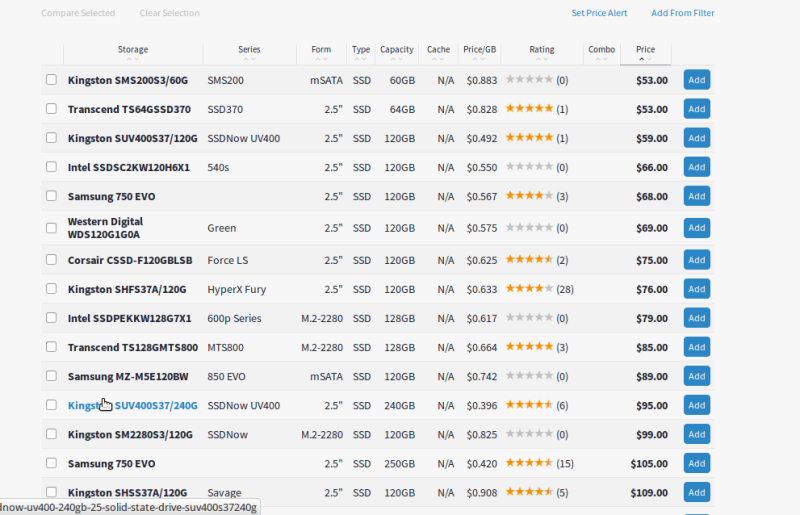Add the Samsung MZ-M5E120BW to the build
The height and width of the screenshot is (515, 800).
696,376
